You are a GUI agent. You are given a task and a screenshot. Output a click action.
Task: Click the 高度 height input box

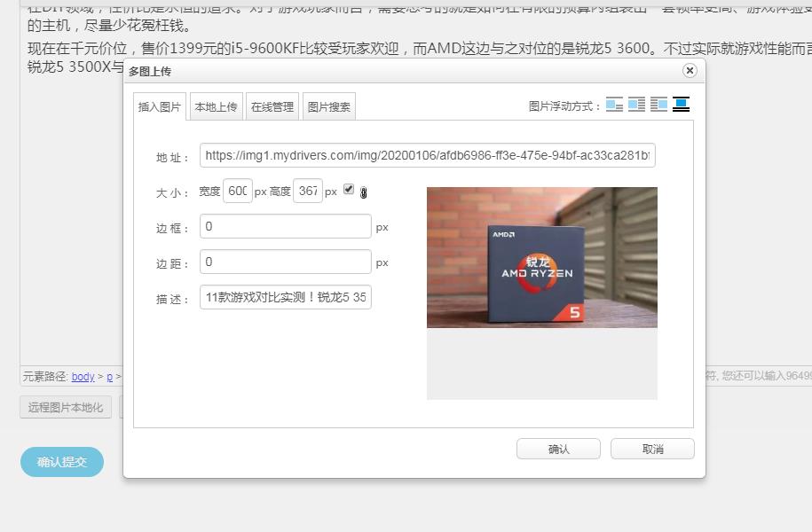(x=308, y=191)
